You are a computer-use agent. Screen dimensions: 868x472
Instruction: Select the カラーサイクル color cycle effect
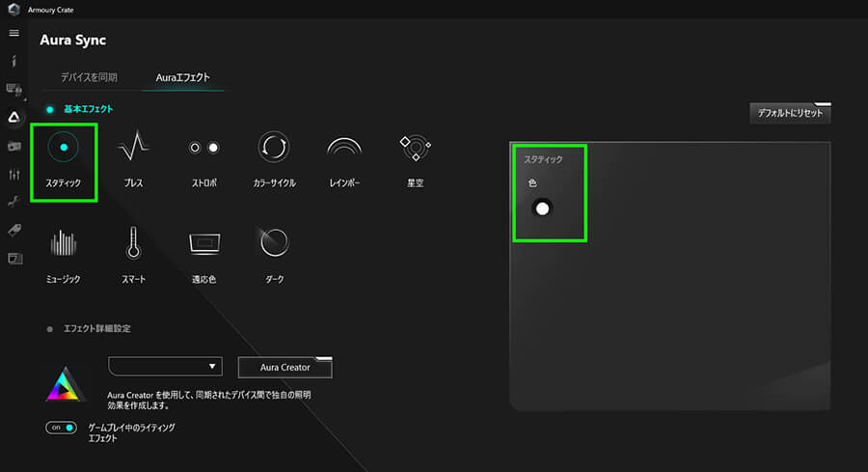coord(274,159)
